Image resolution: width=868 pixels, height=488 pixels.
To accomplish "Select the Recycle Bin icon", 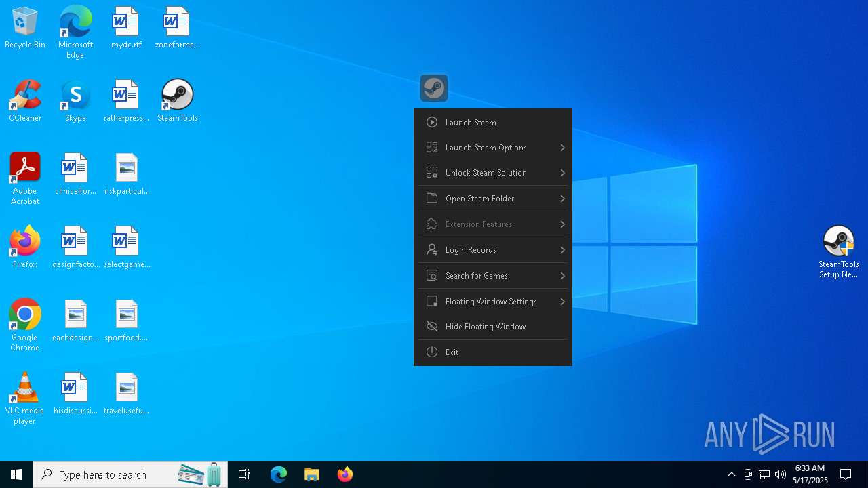I will click(x=25, y=28).
